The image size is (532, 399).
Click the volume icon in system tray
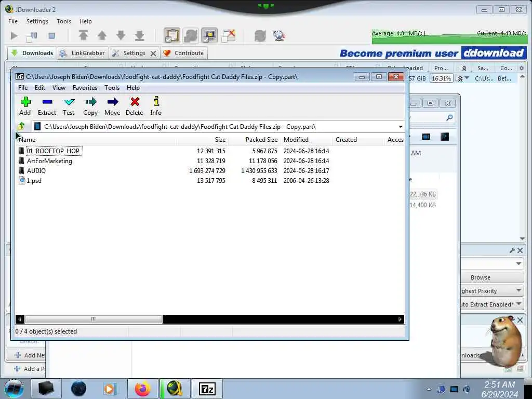click(467, 389)
